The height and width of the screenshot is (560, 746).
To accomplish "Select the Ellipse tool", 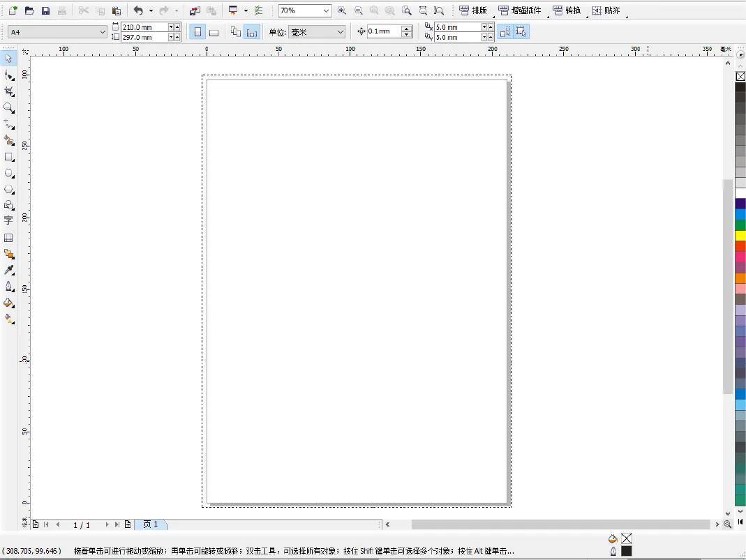I will [x=8, y=173].
